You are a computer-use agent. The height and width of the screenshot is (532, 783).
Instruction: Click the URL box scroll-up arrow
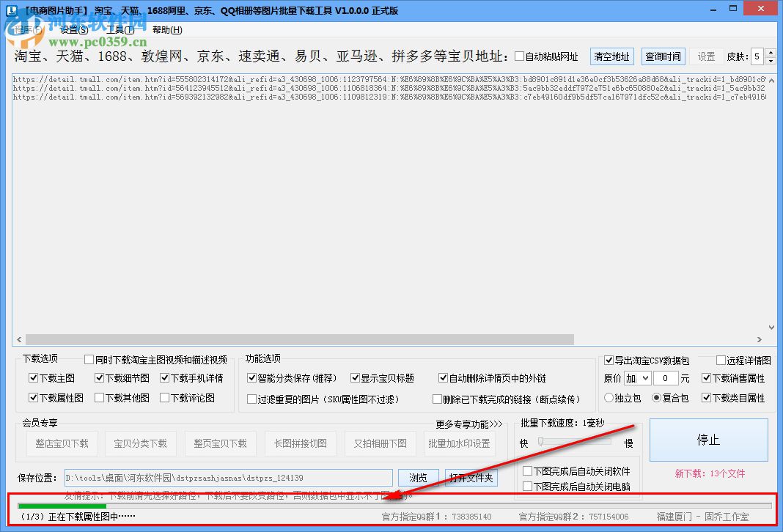(771, 80)
